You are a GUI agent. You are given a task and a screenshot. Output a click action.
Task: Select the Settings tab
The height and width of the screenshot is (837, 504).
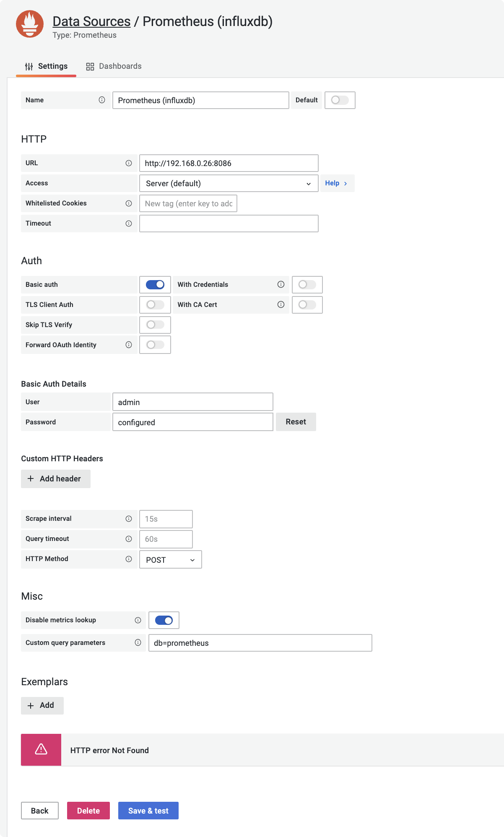coord(46,66)
